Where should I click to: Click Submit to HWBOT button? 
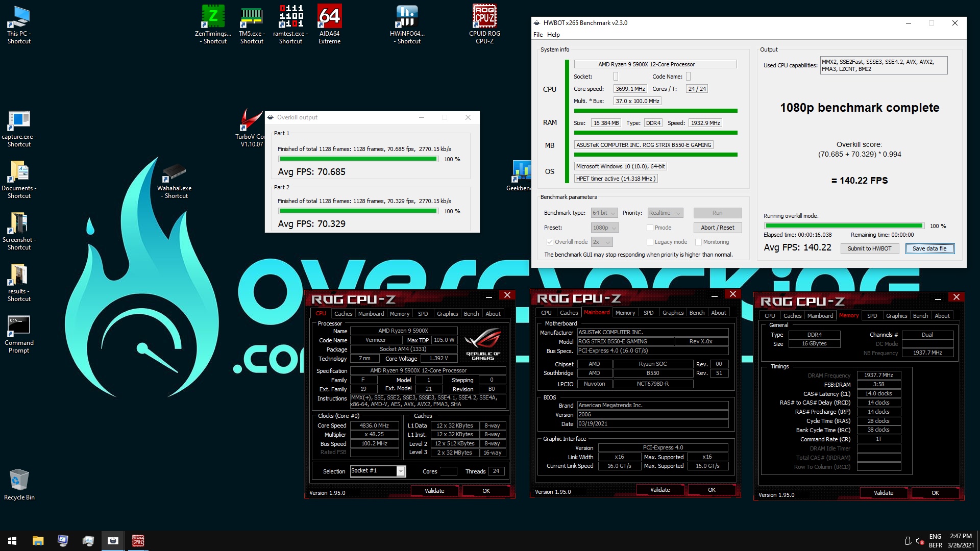pyautogui.click(x=869, y=248)
